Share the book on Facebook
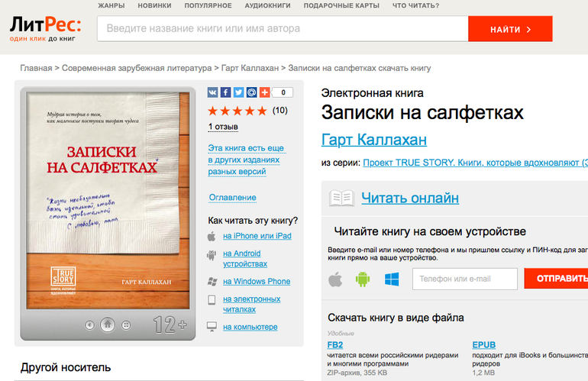The height and width of the screenshot is (381, 588). pos(226,92)
